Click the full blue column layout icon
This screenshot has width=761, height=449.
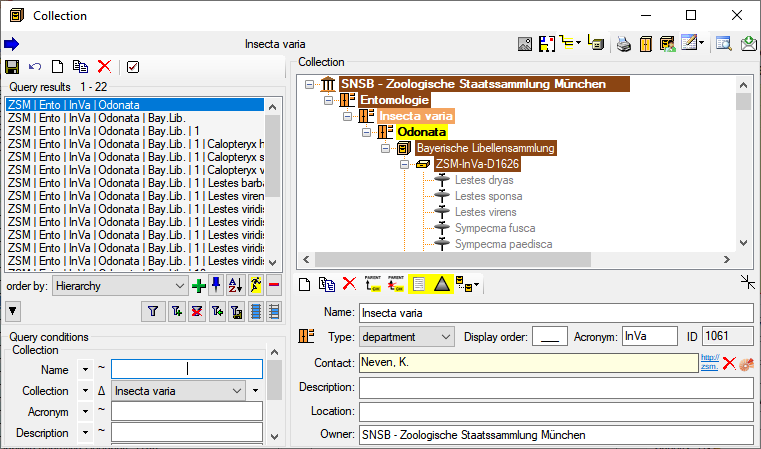click(256, 311)
